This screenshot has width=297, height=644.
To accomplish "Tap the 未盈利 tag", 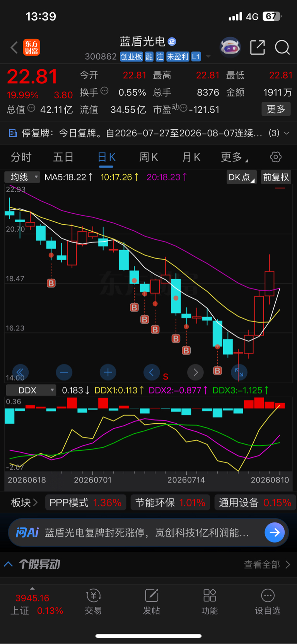I will pos(178,57).
